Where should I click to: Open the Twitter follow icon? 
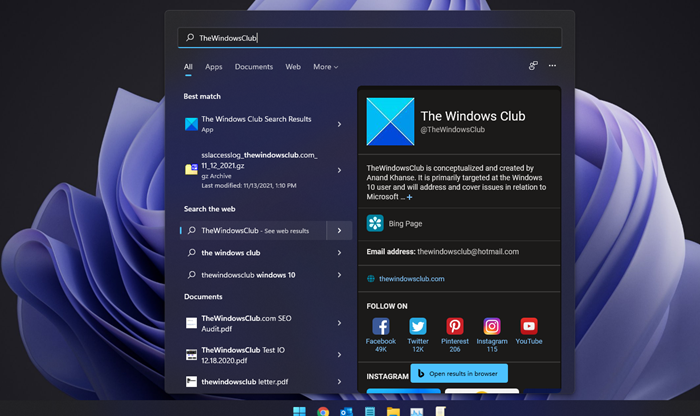click(418, 326)
